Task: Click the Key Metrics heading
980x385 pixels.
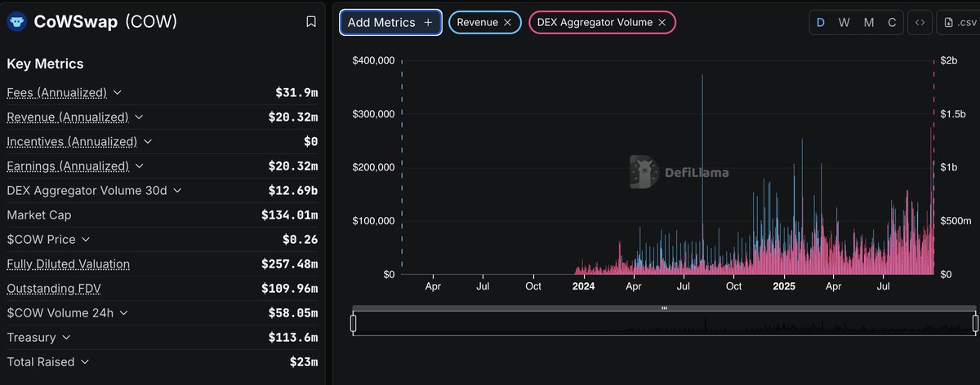Action: pos(45,64)
